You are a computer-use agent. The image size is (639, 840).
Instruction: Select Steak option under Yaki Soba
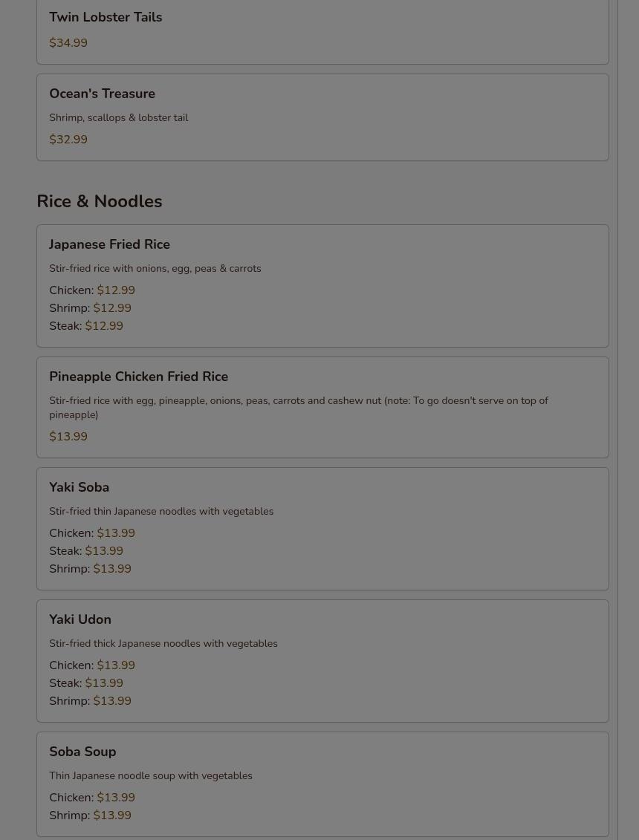pos(86,551)
